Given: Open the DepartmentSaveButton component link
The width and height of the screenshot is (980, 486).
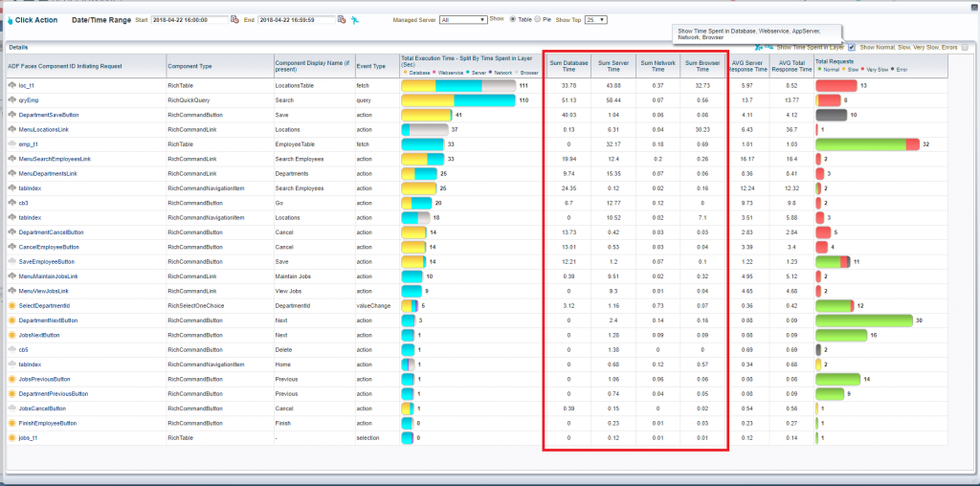Looking at the screenshot, I should [x=47, y=114].
